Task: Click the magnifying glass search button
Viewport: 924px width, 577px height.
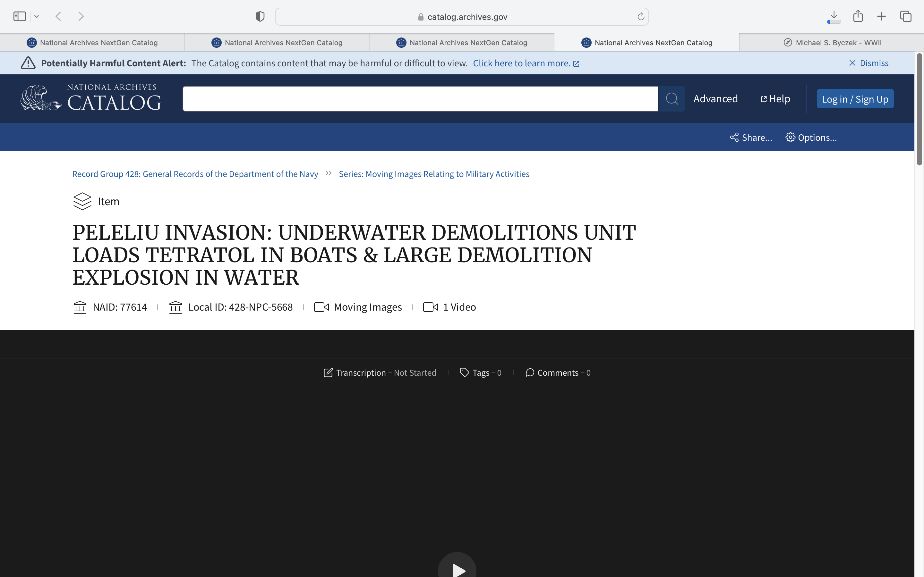Action: point(672,99)
